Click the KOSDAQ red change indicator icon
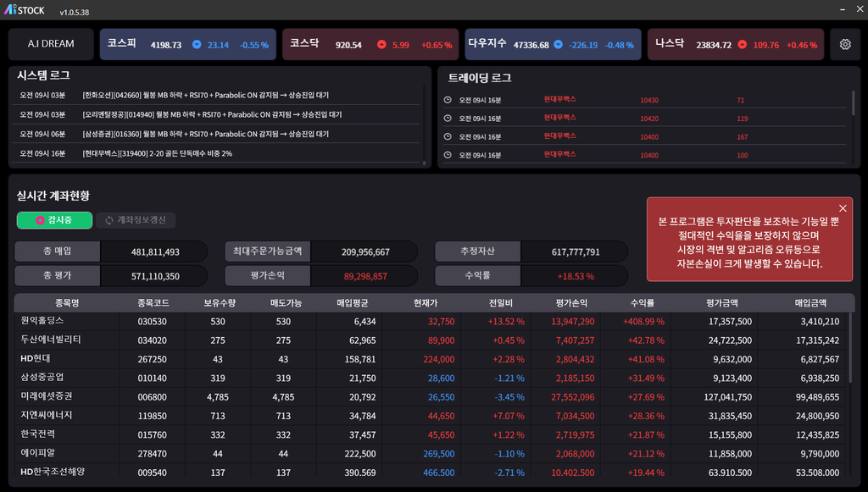This screenshot has height=492, width=868. 381,44
